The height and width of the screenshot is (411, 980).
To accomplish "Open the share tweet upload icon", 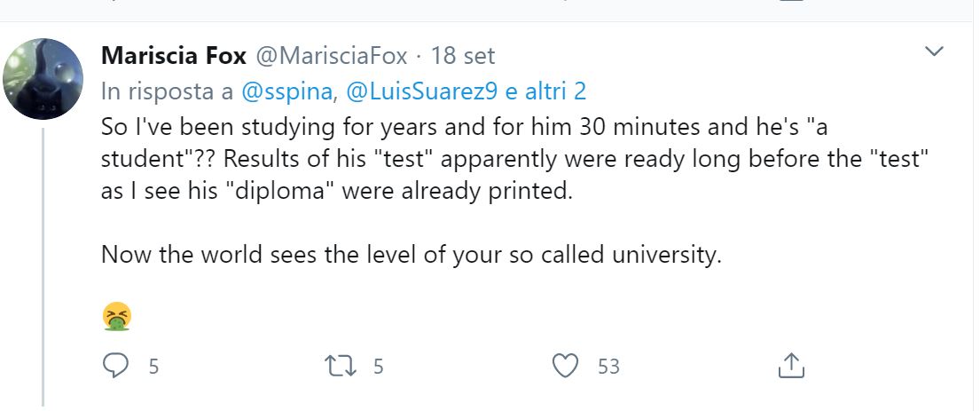I will tap(790, 366).
